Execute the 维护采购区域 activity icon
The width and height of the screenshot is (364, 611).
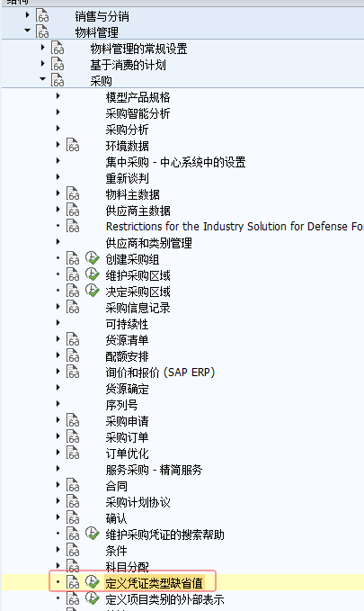tap(93, 274)
